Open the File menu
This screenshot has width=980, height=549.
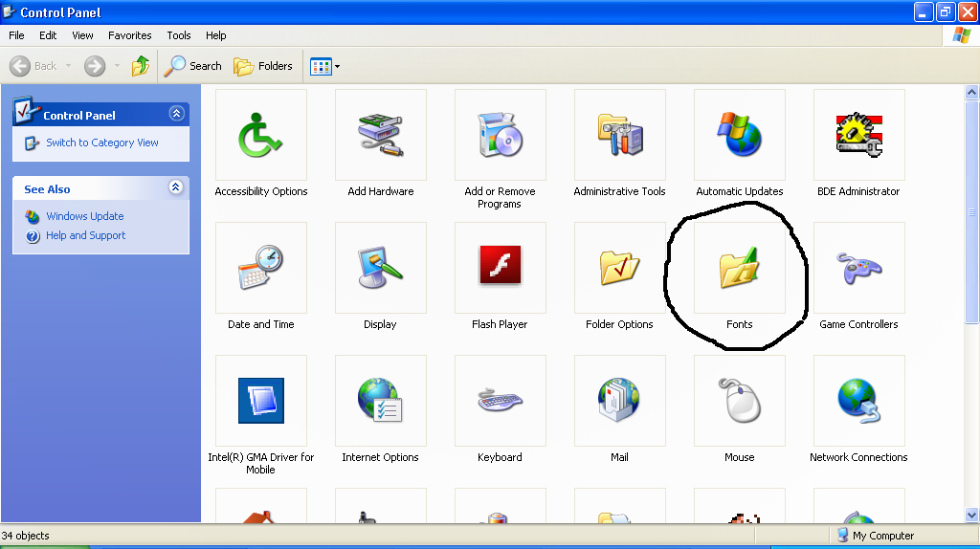16,35
